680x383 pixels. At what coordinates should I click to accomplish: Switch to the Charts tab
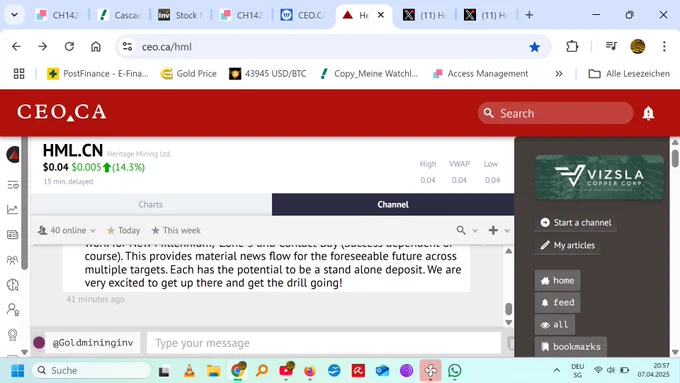151,204
